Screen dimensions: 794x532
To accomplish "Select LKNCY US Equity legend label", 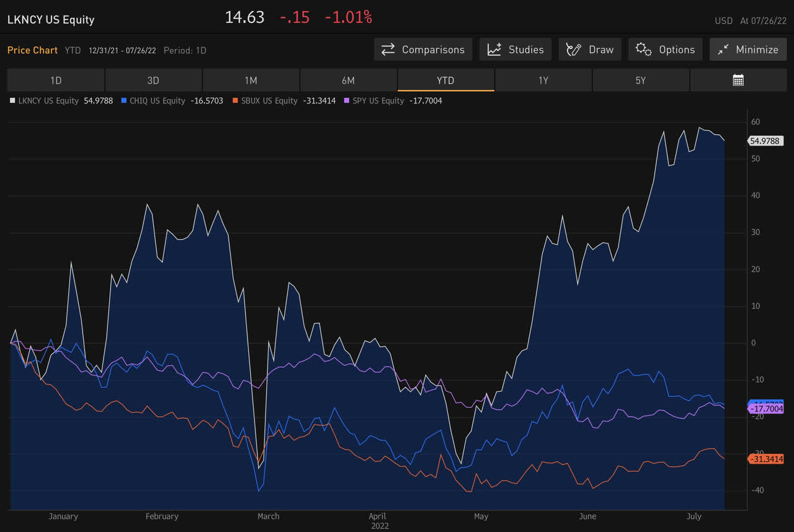I will (48, 100).
